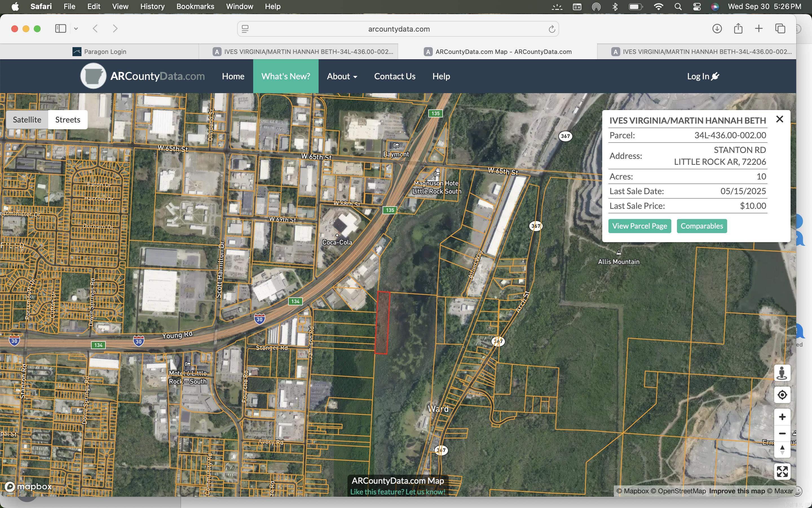This screenshot has height=508, width=812.
Task: Close the parcel info popup
Action: 780,119
